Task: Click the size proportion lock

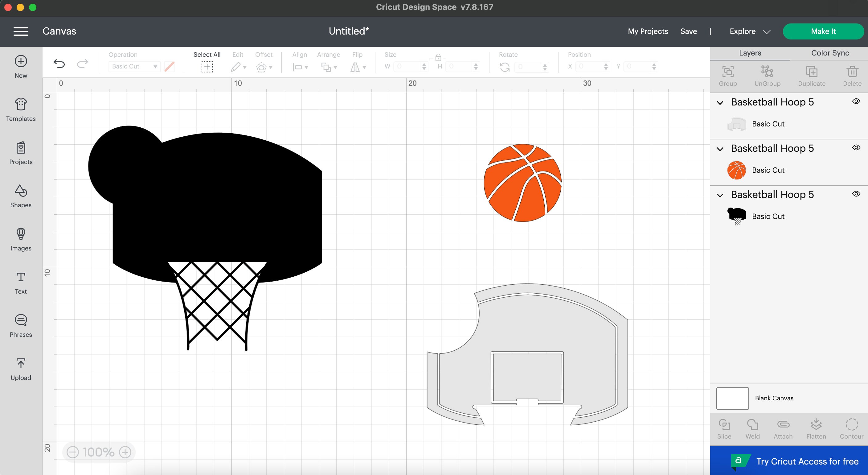Action: click(x=438, y=57)
